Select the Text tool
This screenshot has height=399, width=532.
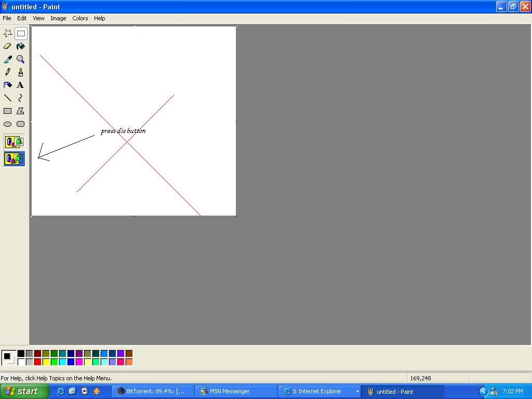[x=21, y=85]
